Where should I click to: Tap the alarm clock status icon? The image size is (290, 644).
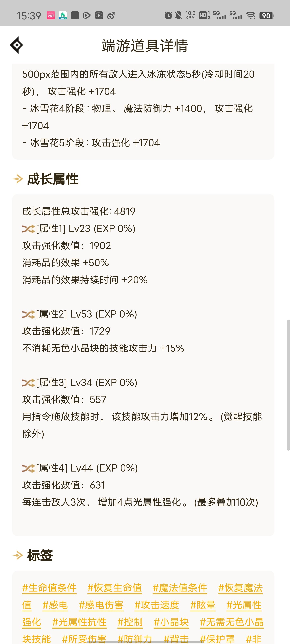168,15
